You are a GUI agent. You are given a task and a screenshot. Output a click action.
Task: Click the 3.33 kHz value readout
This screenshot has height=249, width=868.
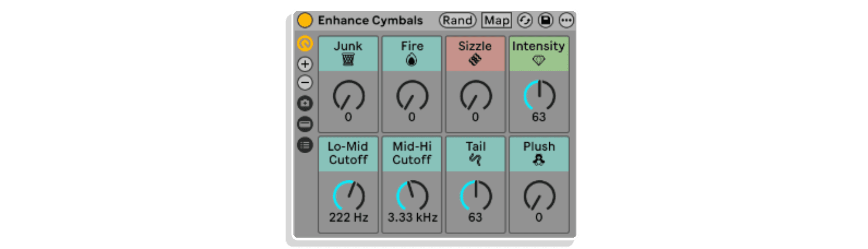click(x=412, y=217)
